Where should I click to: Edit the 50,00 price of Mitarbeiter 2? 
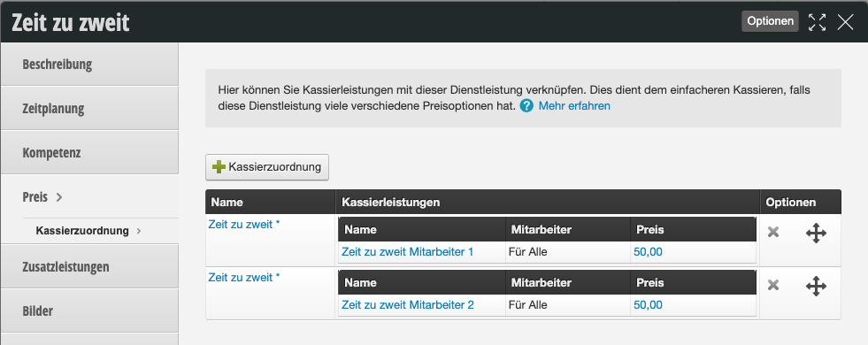pyautogui.click(x=648, y=305)
